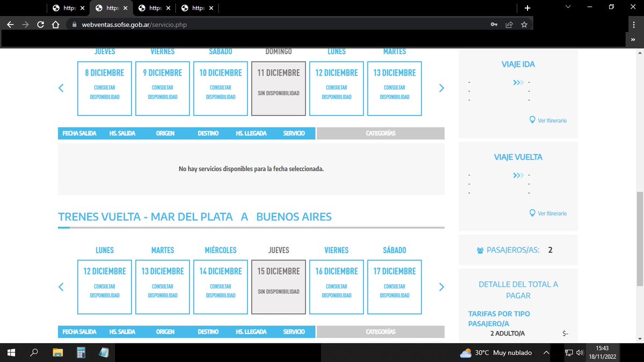Screen dimensions: 644x362
Task: Select 13 Diciembre outbound date card under Martes
Action: (x=394, y=88)
